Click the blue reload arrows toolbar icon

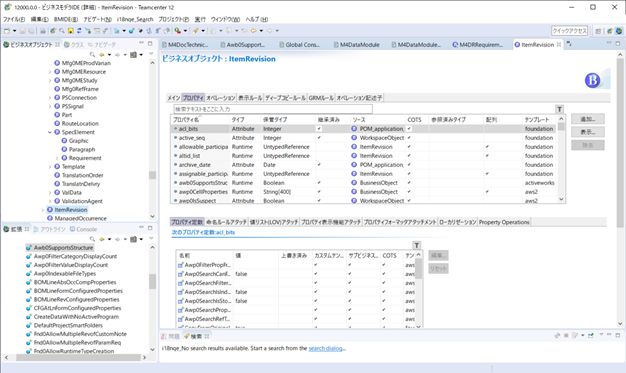pos(79,31)
